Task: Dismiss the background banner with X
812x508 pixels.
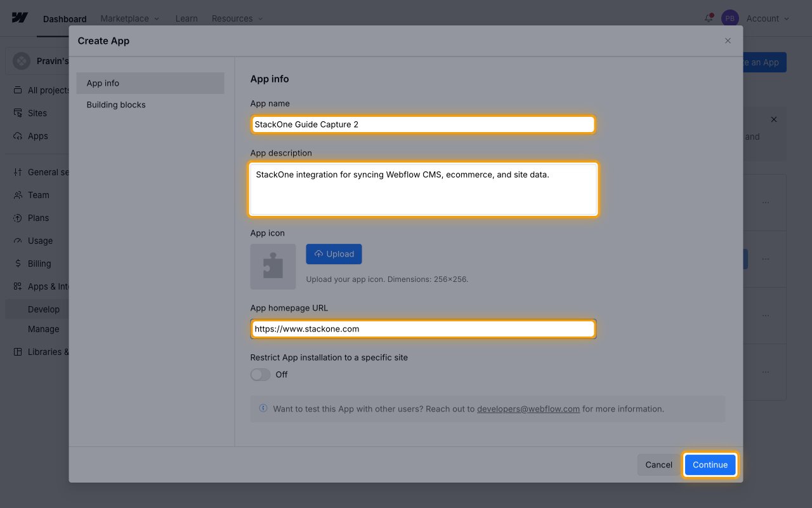Action: click(x=773, y=119)
